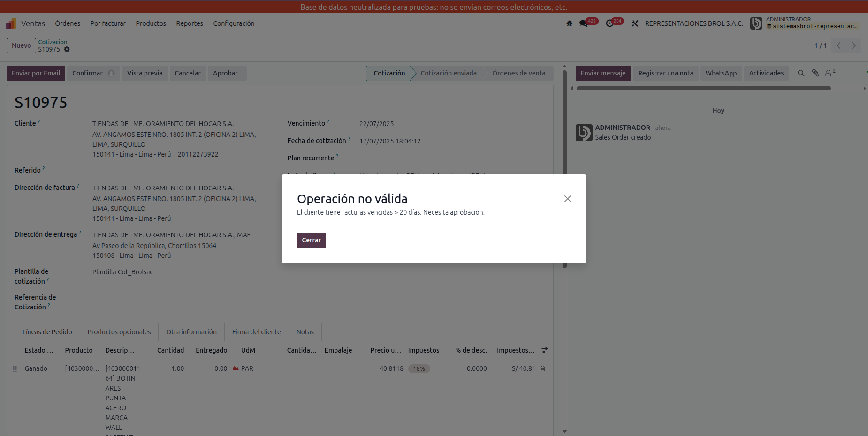Click the WhatsApp button
The image size is (868, 436).
pyautogui.click(x=721, y=73)
